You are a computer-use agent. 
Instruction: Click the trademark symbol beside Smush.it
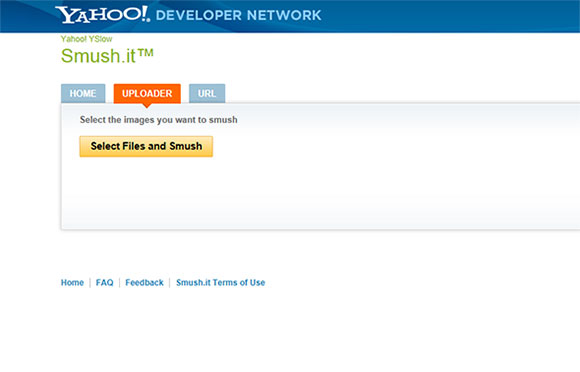(145, 53)
